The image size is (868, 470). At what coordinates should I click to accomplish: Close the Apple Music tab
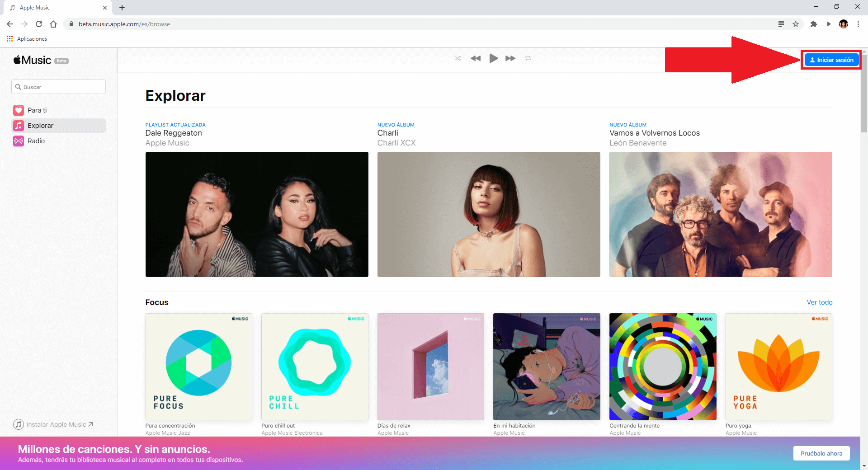click(x=105, y=8)
